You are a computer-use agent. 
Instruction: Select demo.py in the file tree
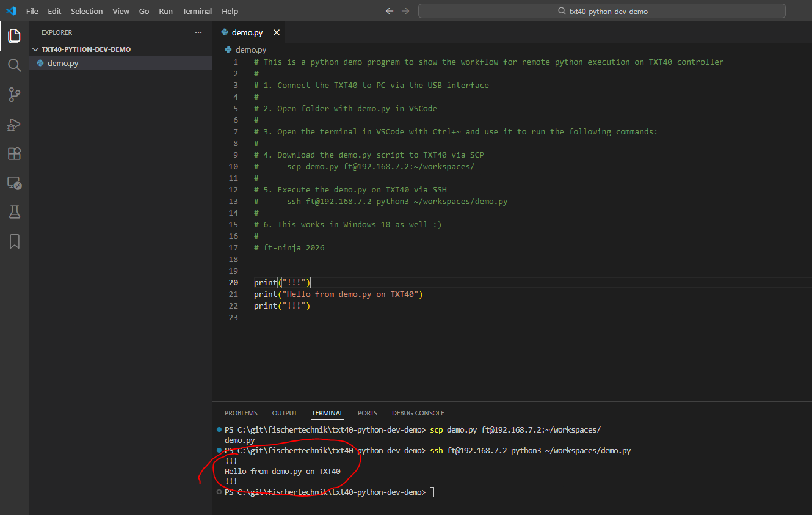pos(63,63)
